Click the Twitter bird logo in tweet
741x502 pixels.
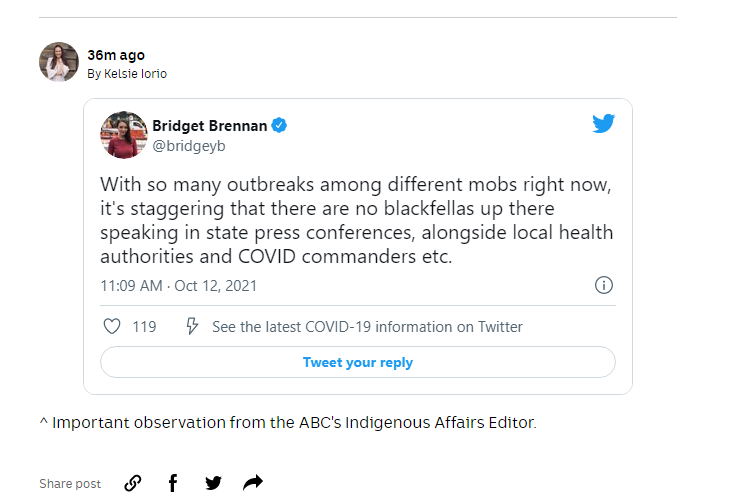point(603,124)
